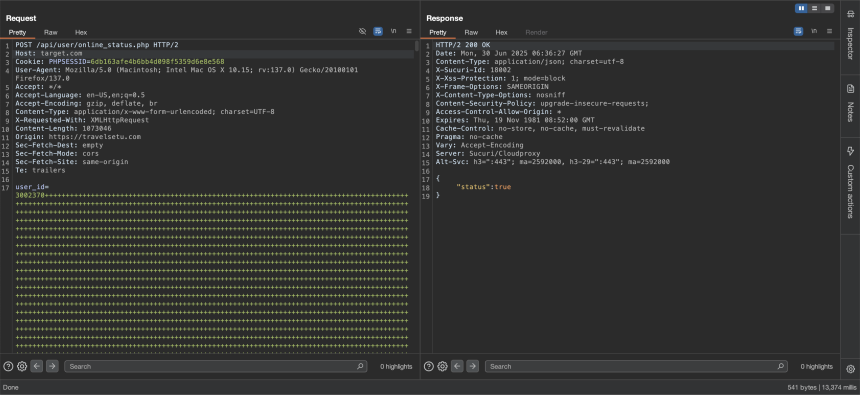Select the side-by-side layout button

[801, 8]
